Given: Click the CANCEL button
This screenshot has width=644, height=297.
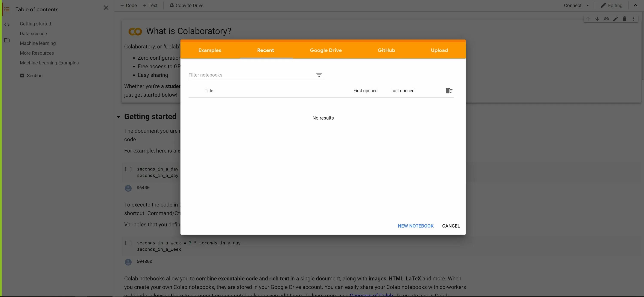Looking at the screenshot, I should [451, 226].
